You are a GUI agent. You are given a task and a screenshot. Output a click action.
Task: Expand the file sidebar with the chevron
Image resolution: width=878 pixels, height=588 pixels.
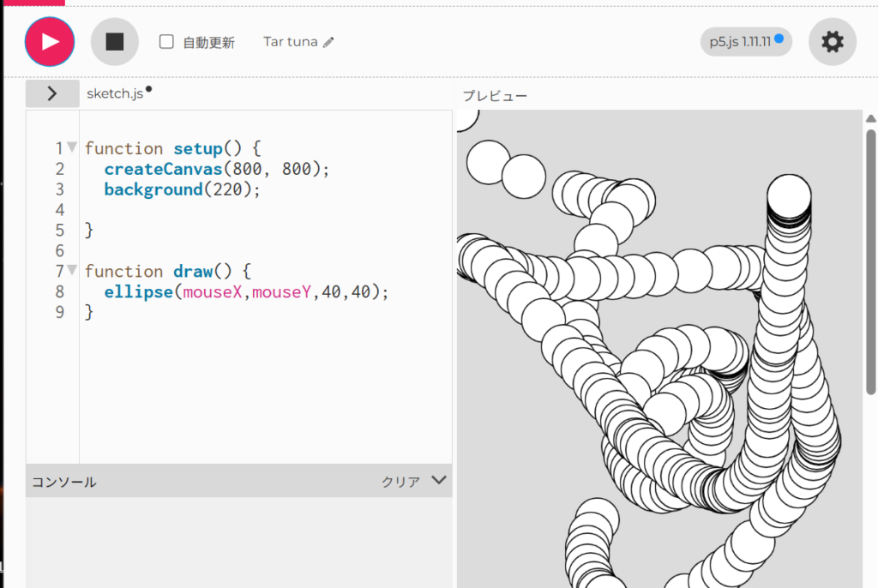[52, 93]
